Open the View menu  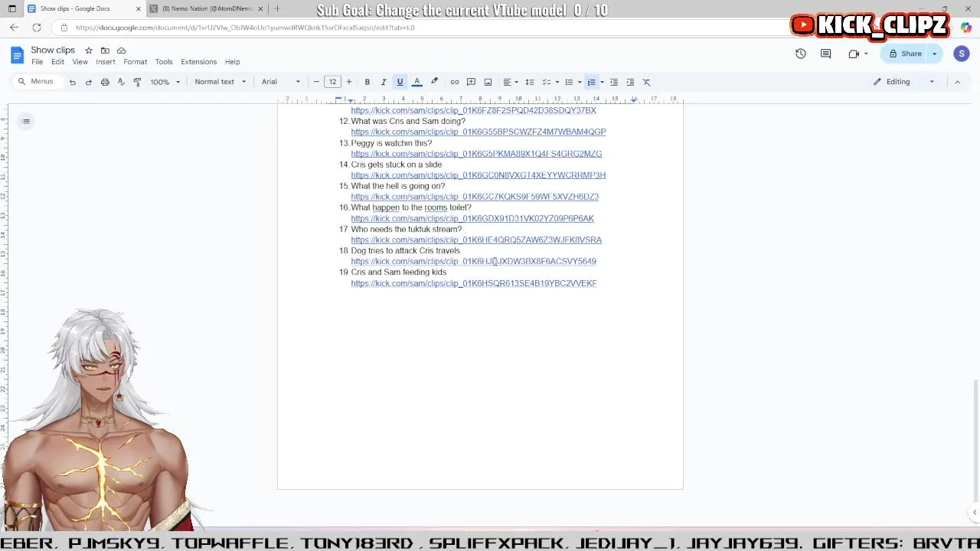click(80, 62)
